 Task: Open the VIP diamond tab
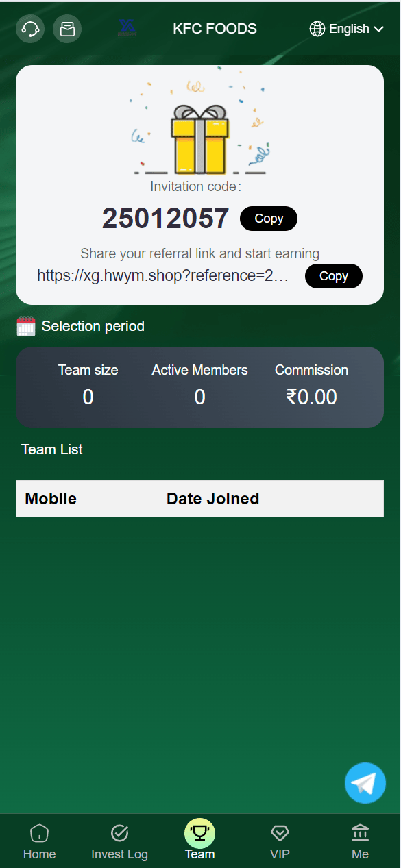(280, 842)
